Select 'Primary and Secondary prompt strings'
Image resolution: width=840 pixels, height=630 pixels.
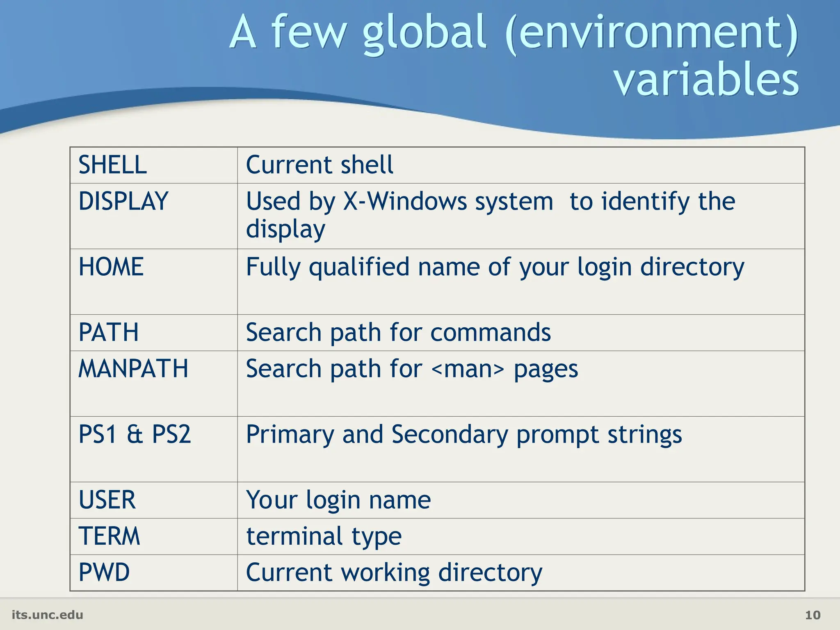click(464, 434)
